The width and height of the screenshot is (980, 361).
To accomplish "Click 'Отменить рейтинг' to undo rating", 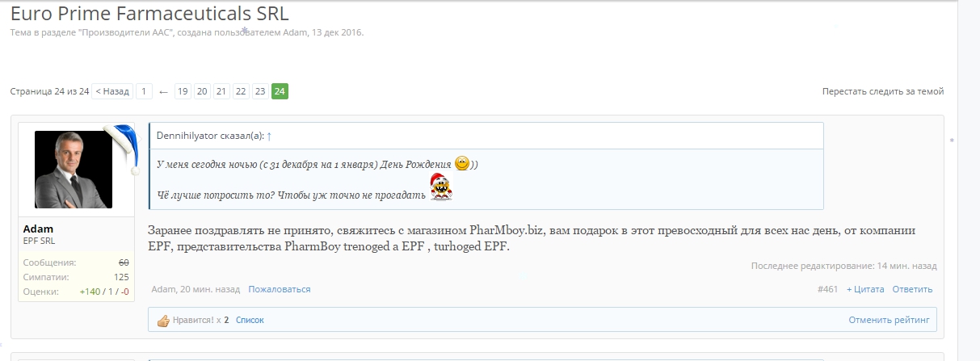I will 889,320.
